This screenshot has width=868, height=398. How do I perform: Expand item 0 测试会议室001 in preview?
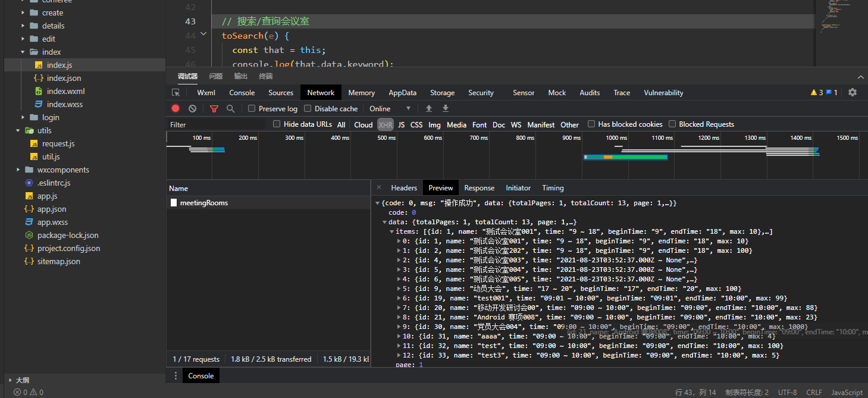(x=399, y=241)
